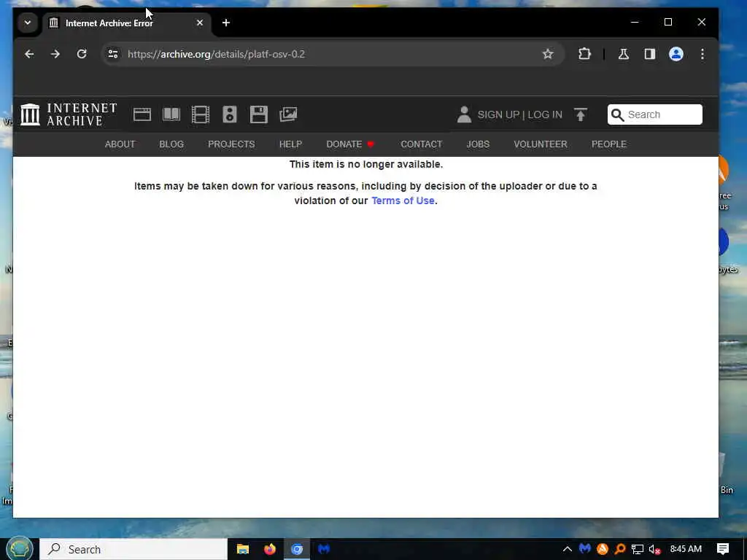Screen dimensions: 747x560
Task: Click the muted volume tray icon
Action: pyautogui.click(x=654, y=550)
